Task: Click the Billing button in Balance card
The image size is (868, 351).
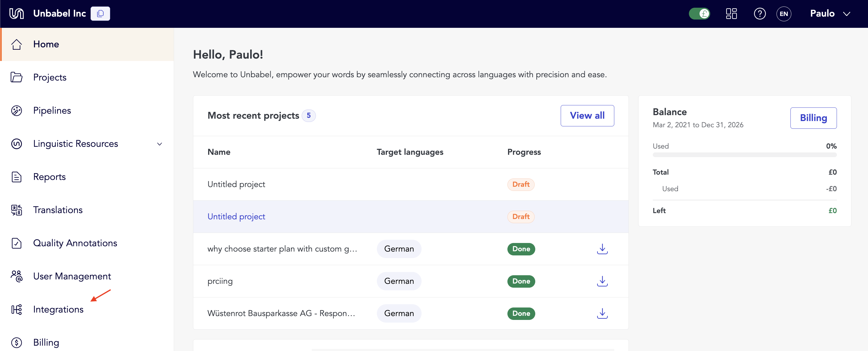Action: tap(813, 118)
